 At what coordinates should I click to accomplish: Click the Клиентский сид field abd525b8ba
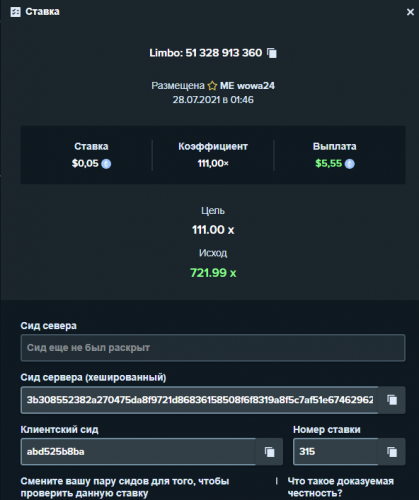tap(138, 452)
